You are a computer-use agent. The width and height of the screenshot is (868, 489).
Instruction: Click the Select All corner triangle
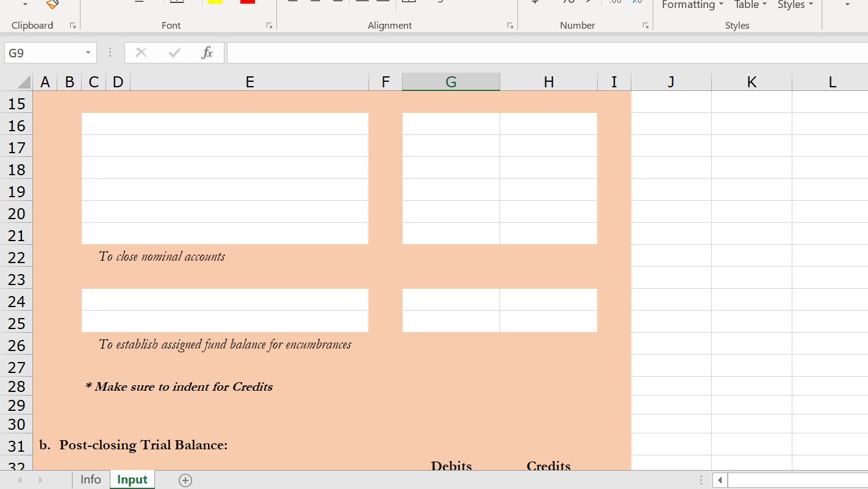(23, 82)
